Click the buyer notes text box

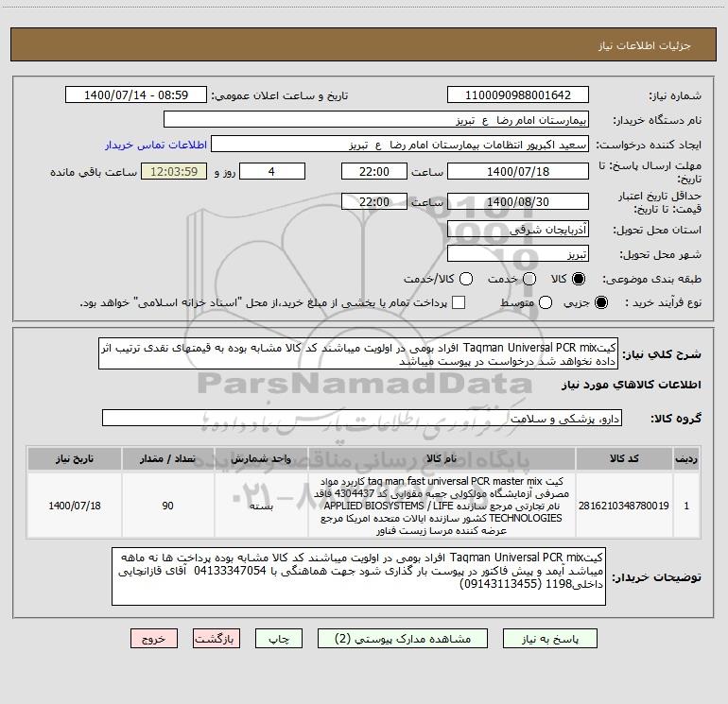pyautogui.click(x=359, y=575)
